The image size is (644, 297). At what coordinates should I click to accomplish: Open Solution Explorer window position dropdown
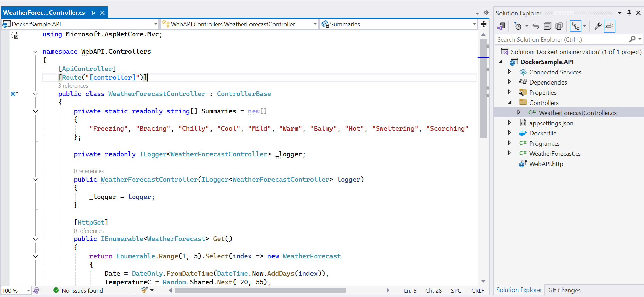point(620,13)
